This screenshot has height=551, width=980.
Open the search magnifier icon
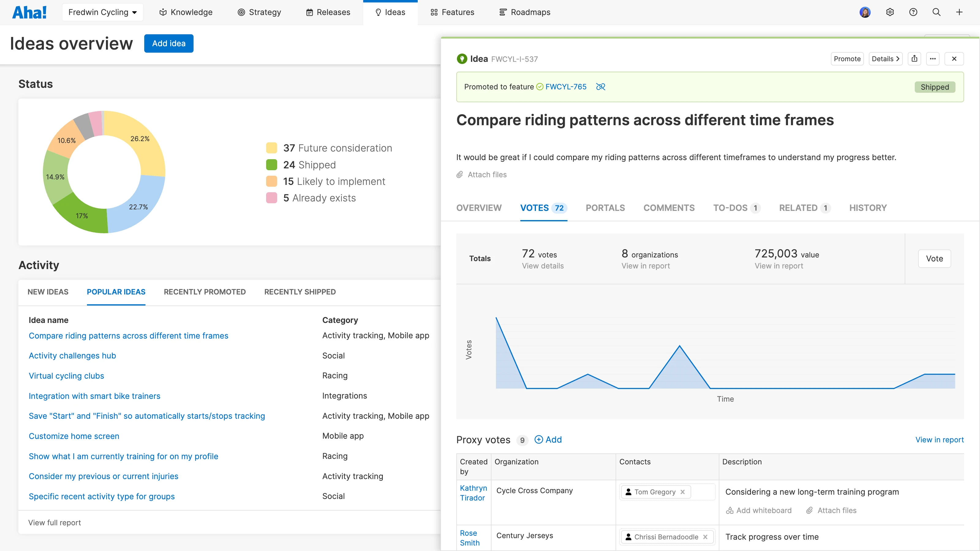[x=936, y=12]
